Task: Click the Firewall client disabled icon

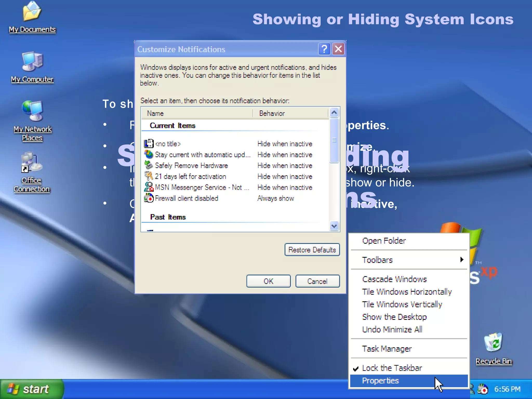Action: (149, 198)
